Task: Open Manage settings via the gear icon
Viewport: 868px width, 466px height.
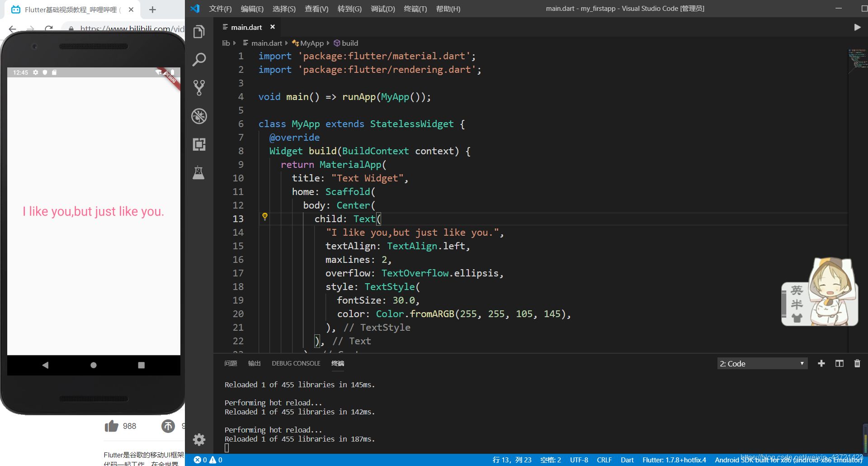Action: pos(199,439)
